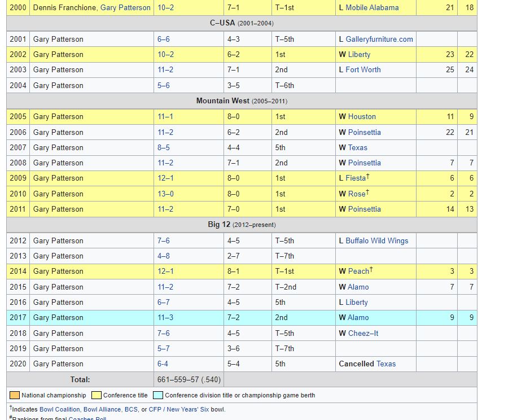The height and width of the screenshot is (420, 517).
Task: Open the 11–3 record link for 2017
Action: point(165,317)
